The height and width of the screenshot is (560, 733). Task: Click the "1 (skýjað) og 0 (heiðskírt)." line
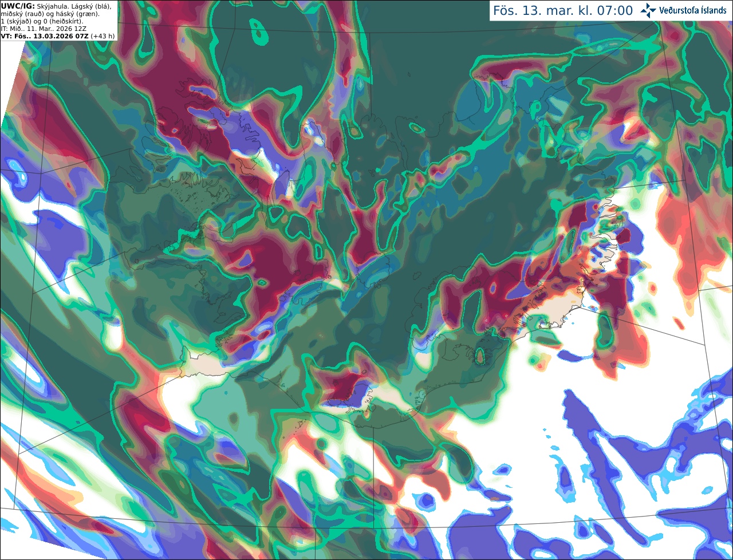(x=42, y=21)
